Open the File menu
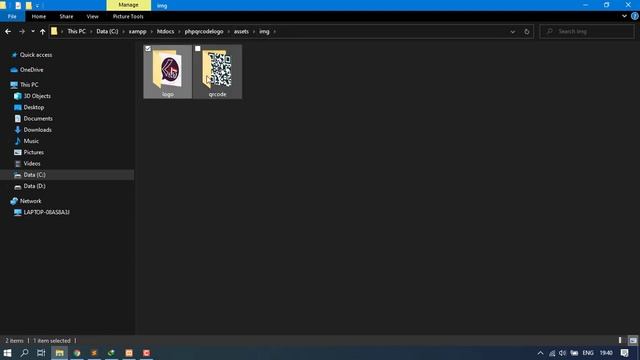This screenshot has width=640, height=360. pyautogui.click(x=12, y=16)
